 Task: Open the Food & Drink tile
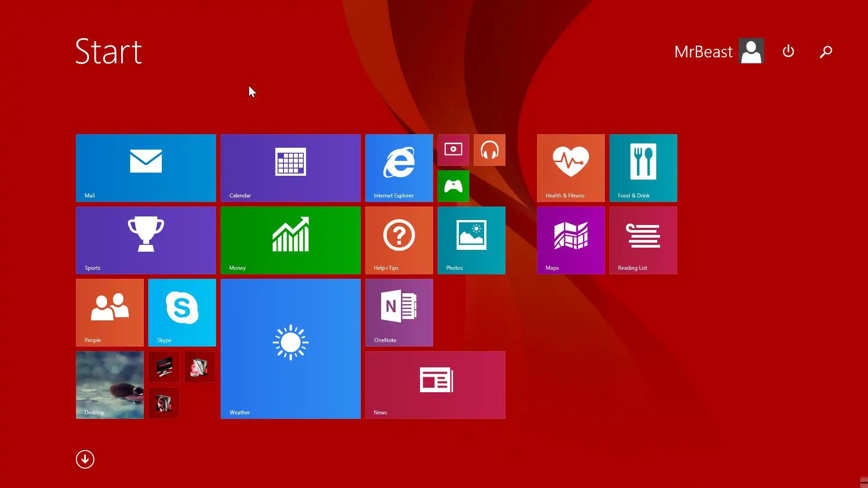pos(643,168)
